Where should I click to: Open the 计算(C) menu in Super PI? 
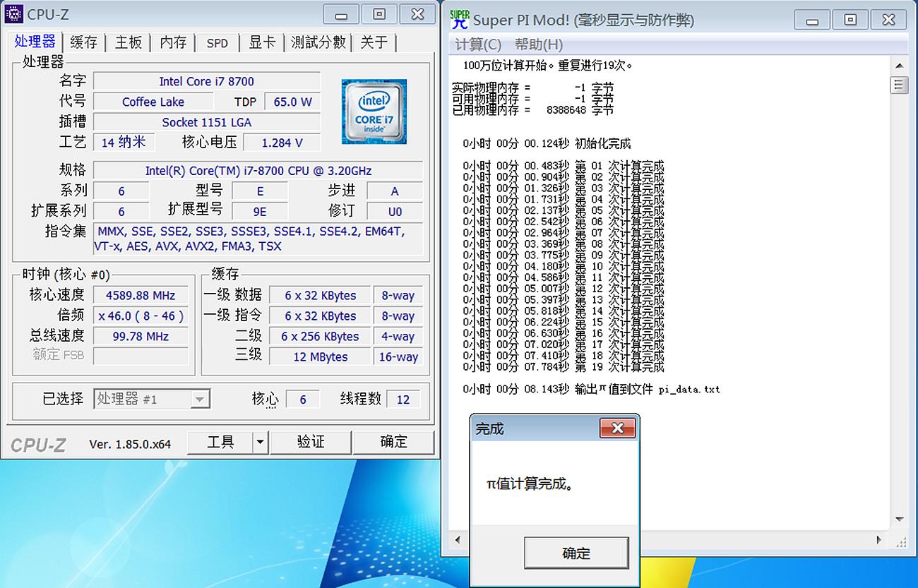tap(478, 44)
